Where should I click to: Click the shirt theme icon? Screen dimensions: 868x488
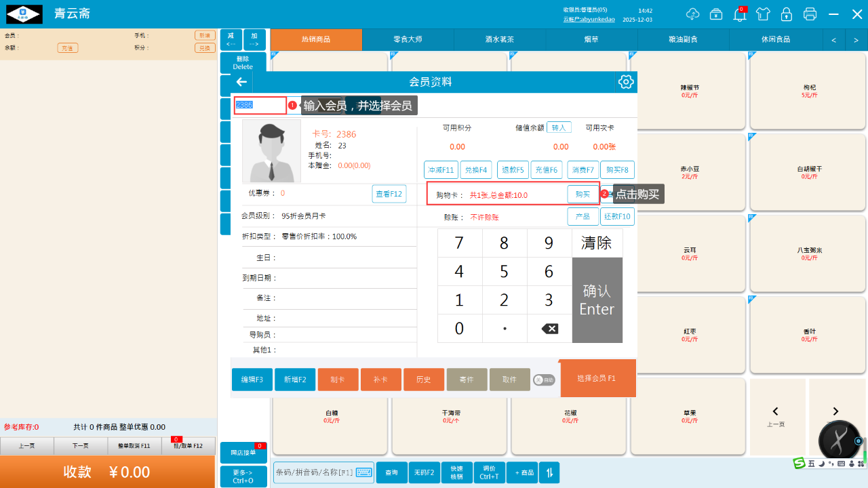[764, 14]
